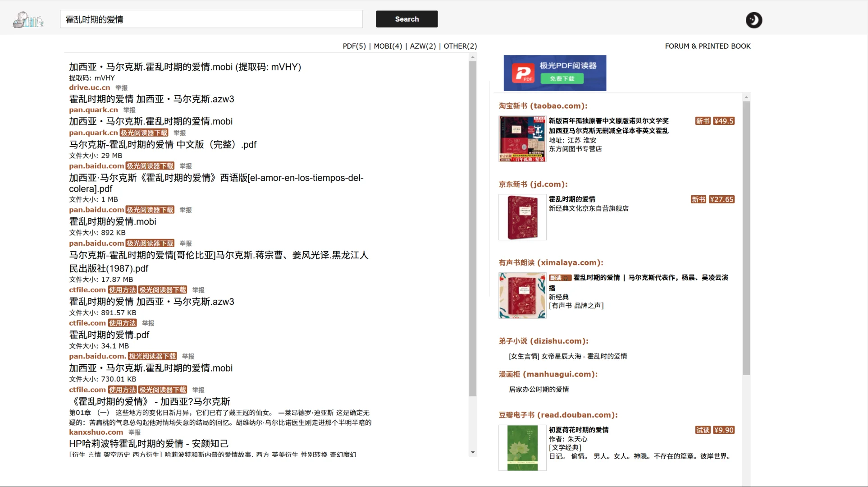The width and height of the screenshot is (868, 487).
Task: Filter results by AZW(2)
Action: pos(423,46)
